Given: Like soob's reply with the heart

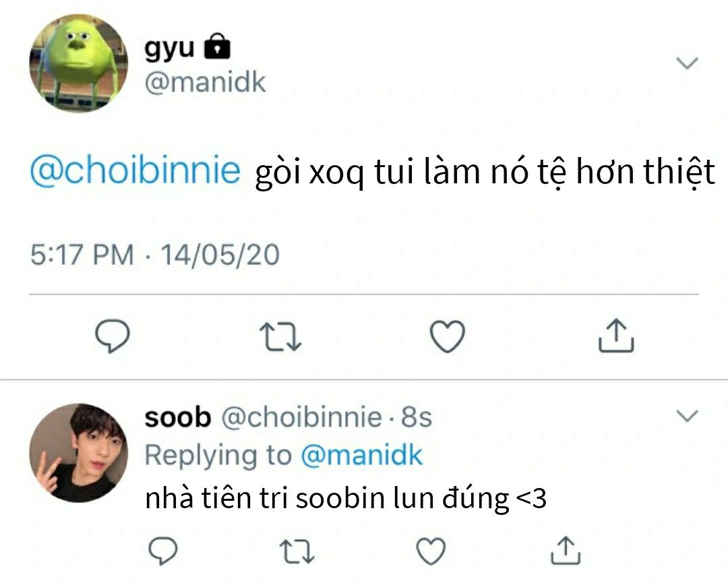Looking at the screenshot, I should (x=430, y=551).
